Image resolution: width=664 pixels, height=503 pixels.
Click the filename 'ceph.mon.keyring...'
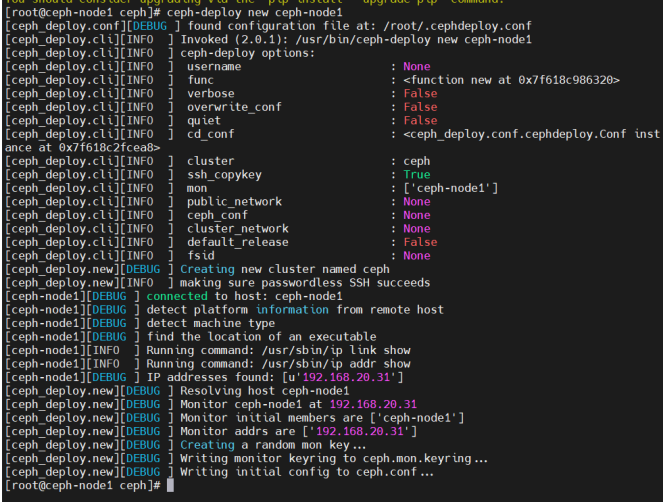click(x=425, y=459)
